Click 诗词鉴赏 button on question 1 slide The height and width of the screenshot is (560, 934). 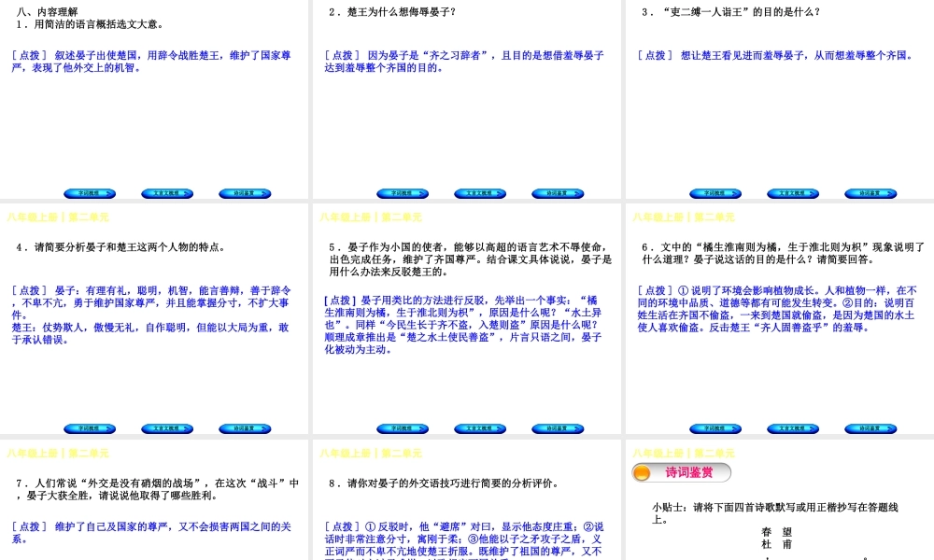coord(245,193)
